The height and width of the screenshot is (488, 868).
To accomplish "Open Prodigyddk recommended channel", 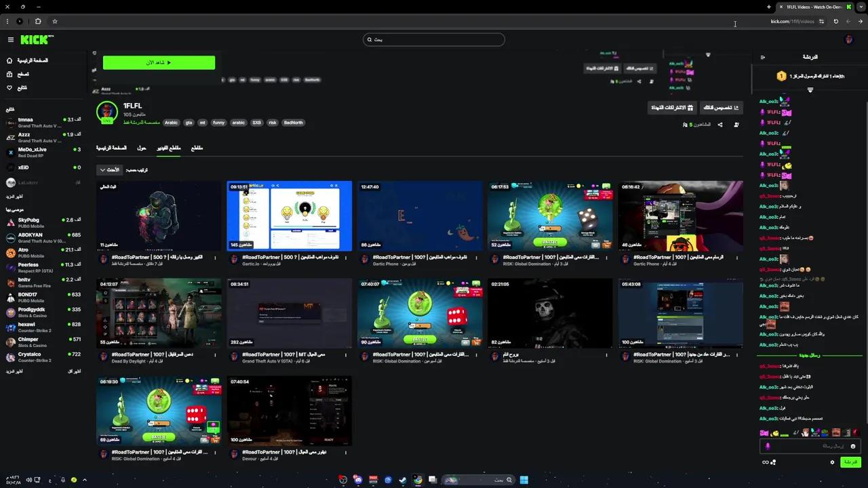I will click(x=43, y=312).
